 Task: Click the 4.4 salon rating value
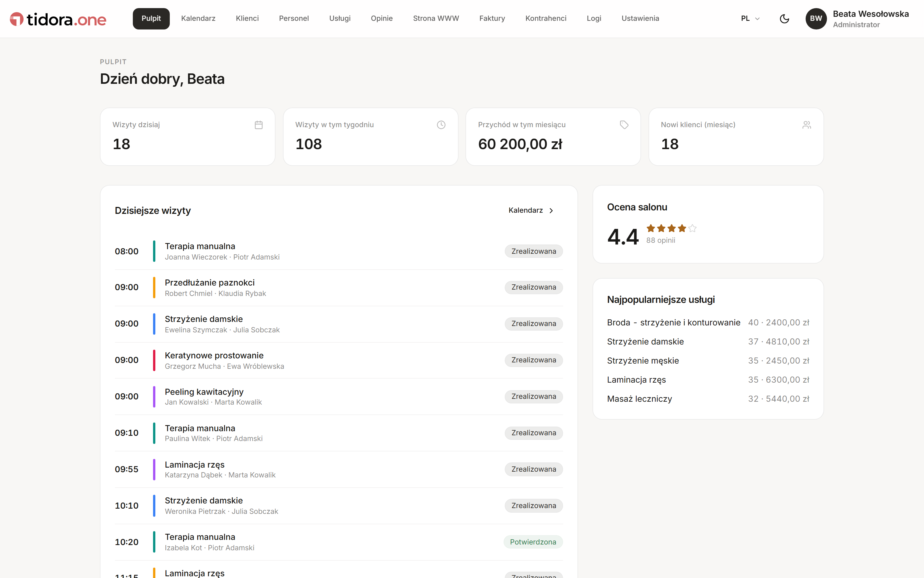coord(623,237)
